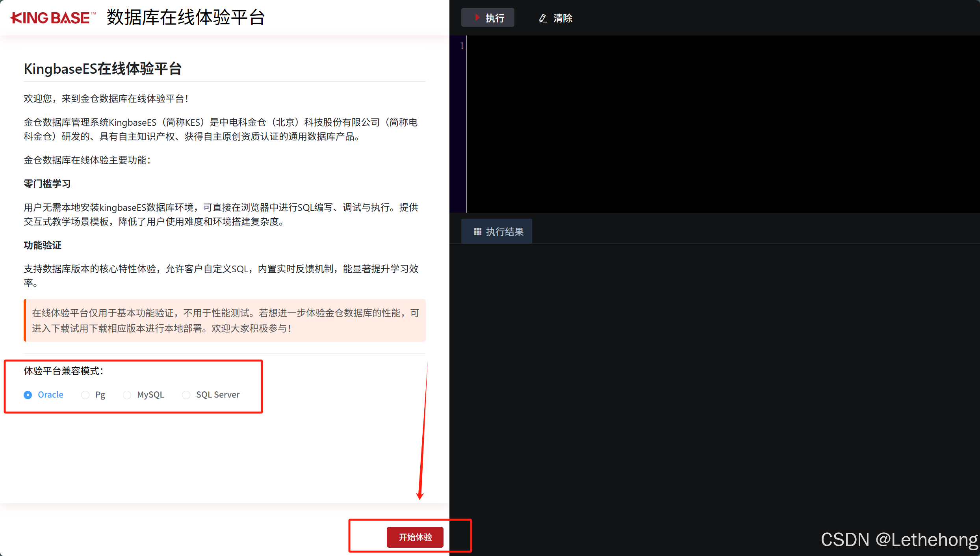
Task: Click the grid icon beside 执行结果
Action: [477, 232]
